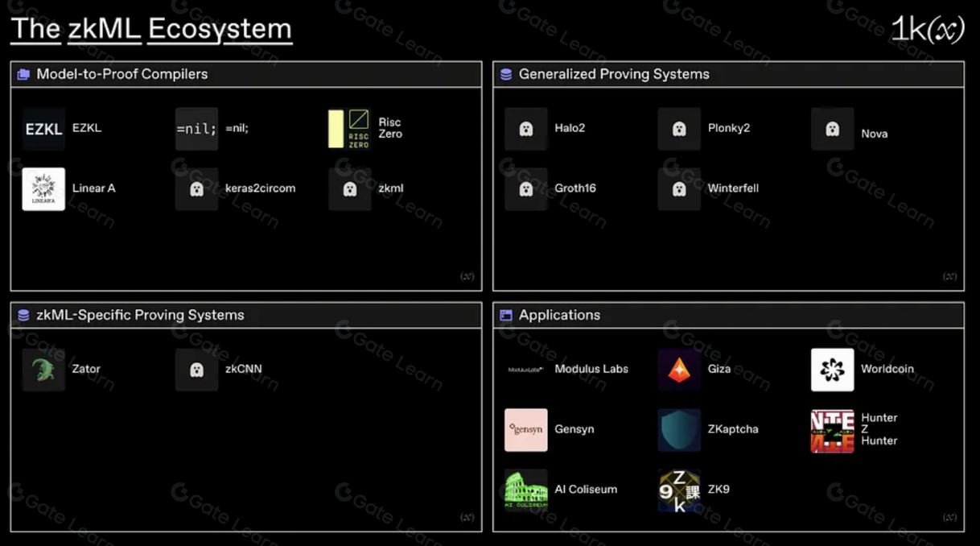980x546 pixels.
Task: Click the Modulus Labs label
Action: (591, 369)
